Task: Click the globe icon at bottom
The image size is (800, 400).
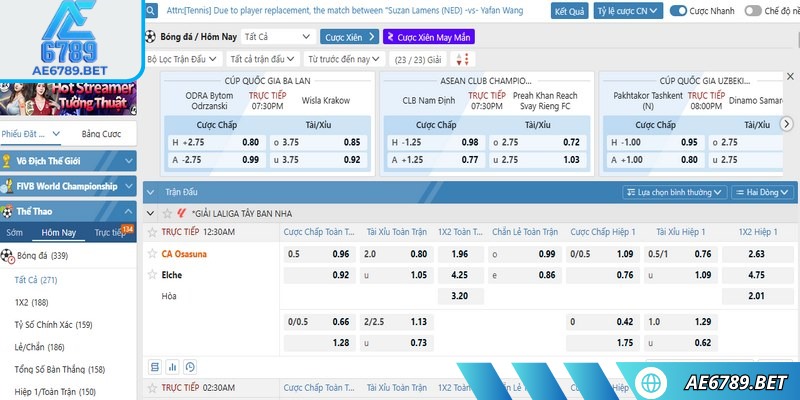Action: tap(651, 382)
